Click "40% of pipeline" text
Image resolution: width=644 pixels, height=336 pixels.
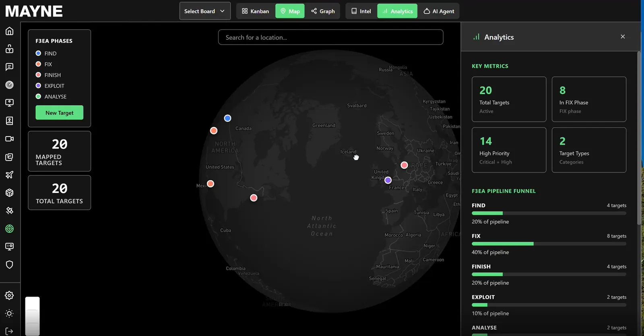pos(490,252)
